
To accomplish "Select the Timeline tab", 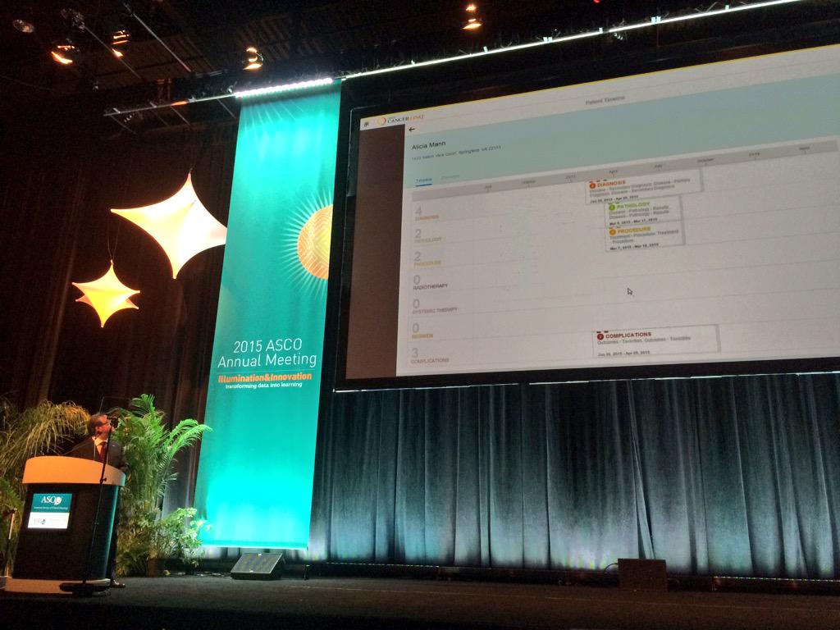I will (424, 180).
